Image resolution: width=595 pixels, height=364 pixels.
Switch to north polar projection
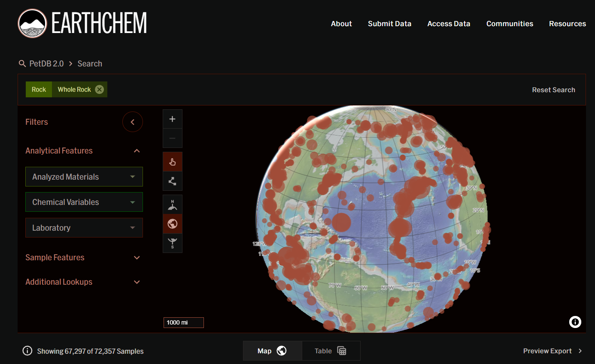(x=172, y=205)
